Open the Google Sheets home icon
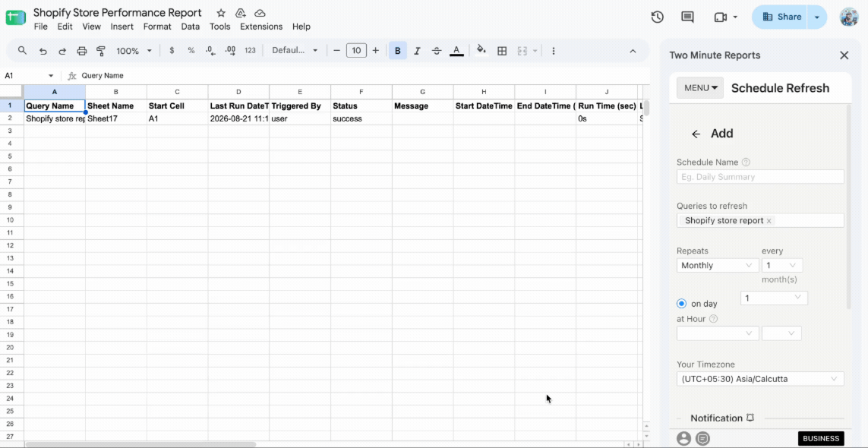The image size is (868, 448). pos(15,17)
